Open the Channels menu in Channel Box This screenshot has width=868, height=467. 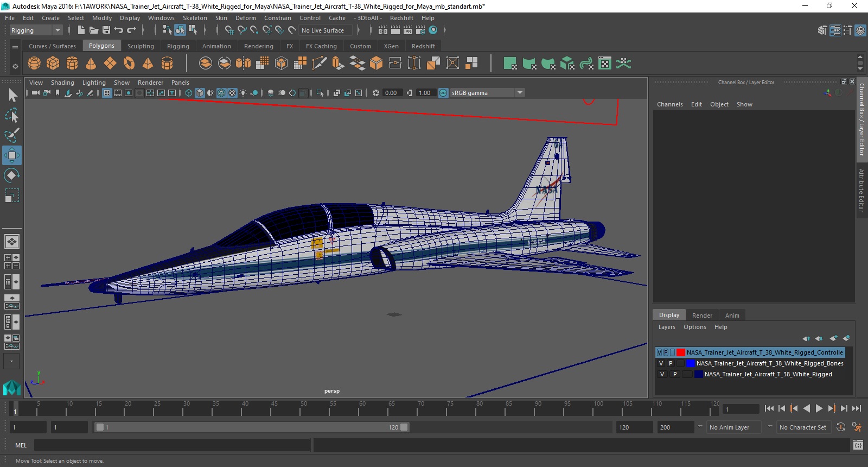tap(670, 104)
